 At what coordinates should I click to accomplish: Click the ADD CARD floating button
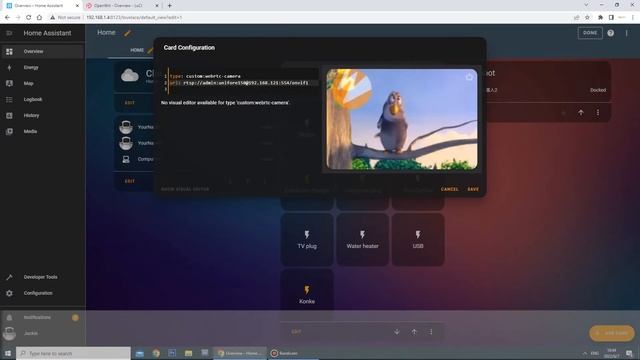point(612,333)
